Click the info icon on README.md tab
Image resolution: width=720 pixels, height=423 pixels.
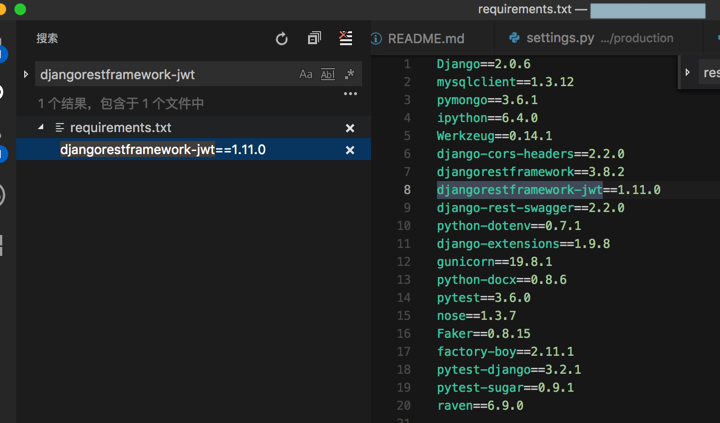[x=376, y=38]
